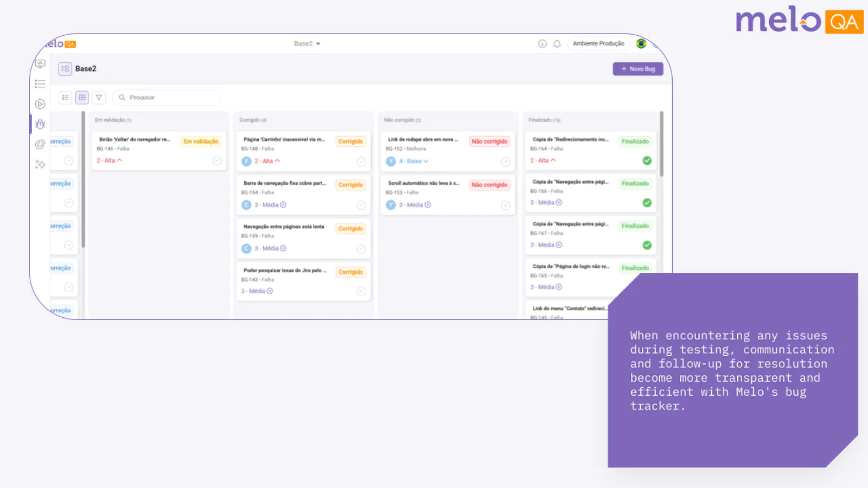The height and width of the screenshot is (488, 868).
Task: Click the Não corrigido column header
Action: (403, 120)
